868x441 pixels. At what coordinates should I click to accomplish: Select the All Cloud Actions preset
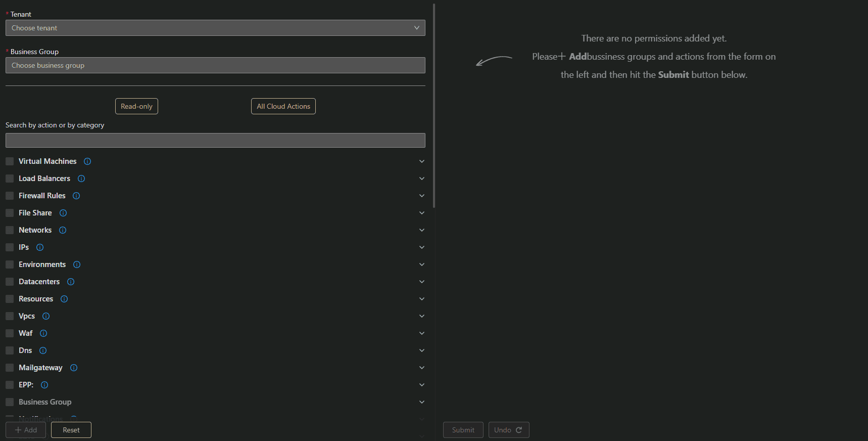(283, 106)
